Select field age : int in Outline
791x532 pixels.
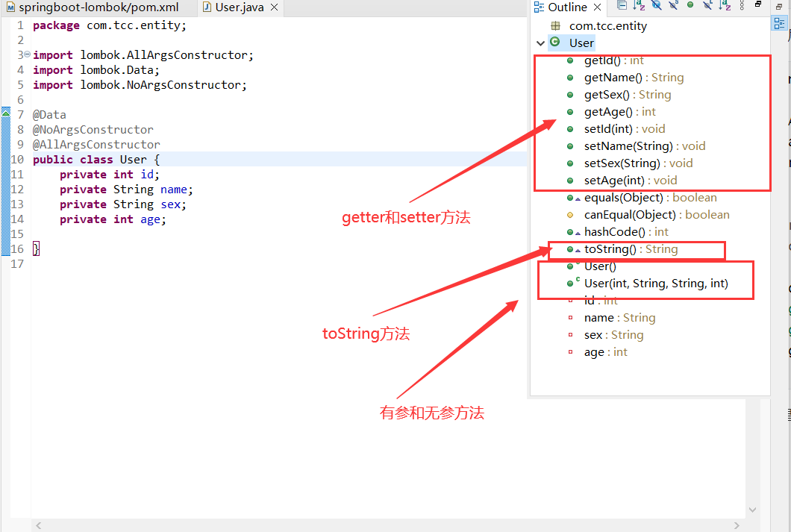605,352
